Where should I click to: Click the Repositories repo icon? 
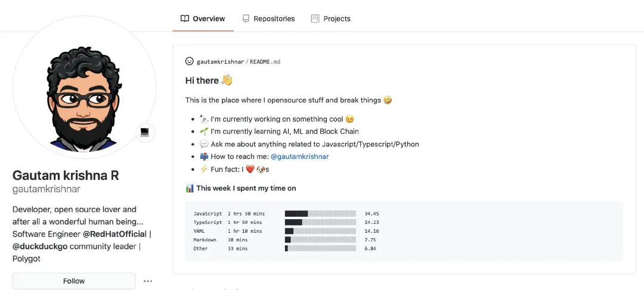tap(246, 18)
